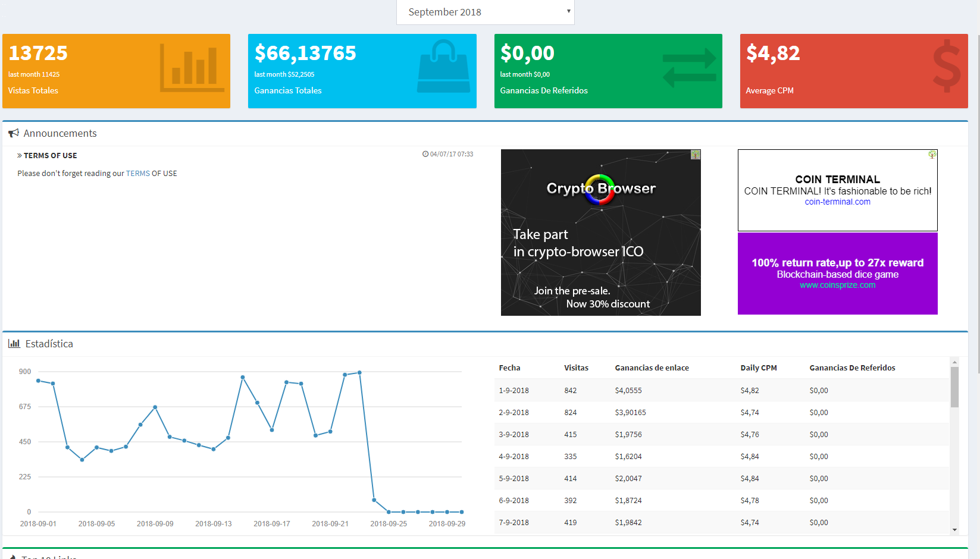Click the clock icon next to 04/07/17 07:33
980x559 pixels.
(x=425, y=154)
